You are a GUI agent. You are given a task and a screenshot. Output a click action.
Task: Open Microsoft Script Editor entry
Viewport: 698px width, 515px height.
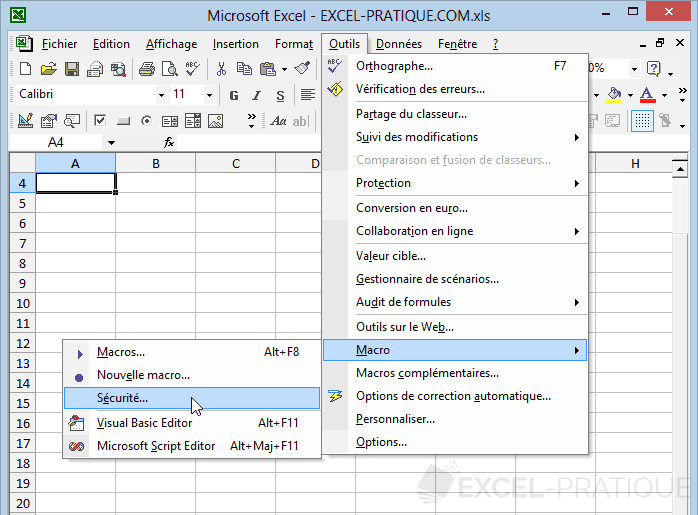192,446
